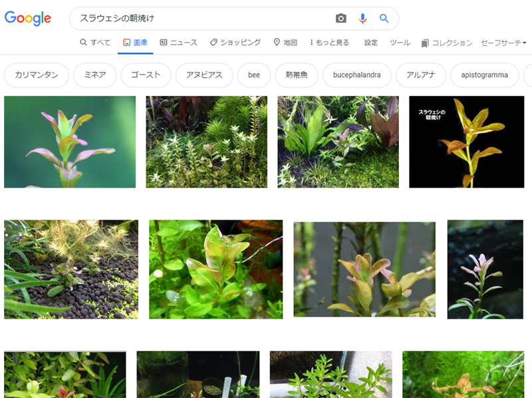Switch to the すべて tab
Image resolution: width=532 pixels, height=398 pixels.
pyautogui.click(x=95, y=43)
